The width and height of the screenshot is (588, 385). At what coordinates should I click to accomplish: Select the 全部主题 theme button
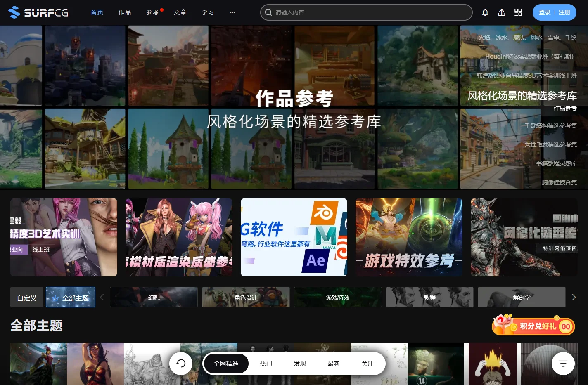71,298
